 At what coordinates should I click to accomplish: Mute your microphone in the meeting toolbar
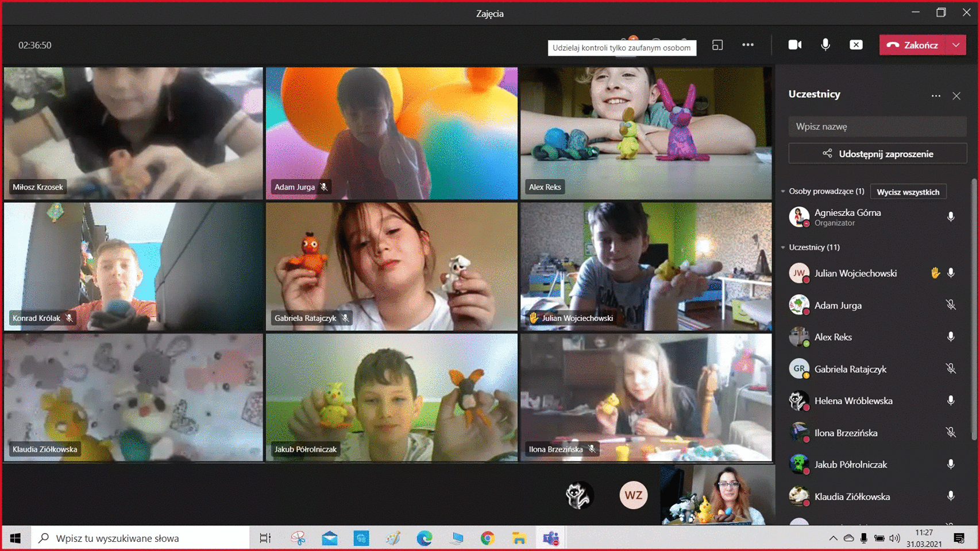coord(825,45)
